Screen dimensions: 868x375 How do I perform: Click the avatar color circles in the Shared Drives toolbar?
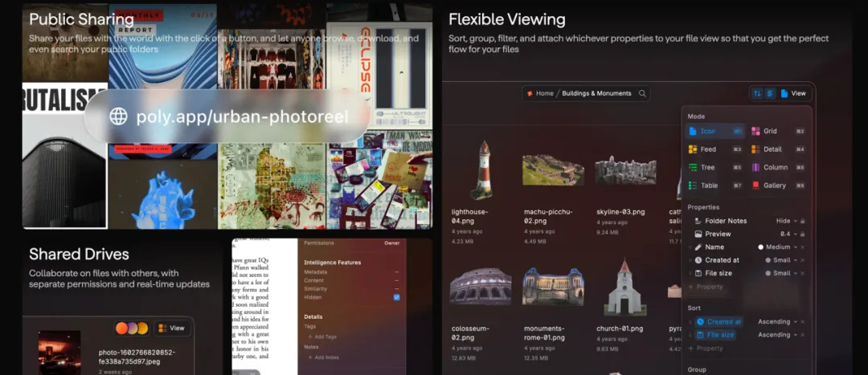(132, 328)
